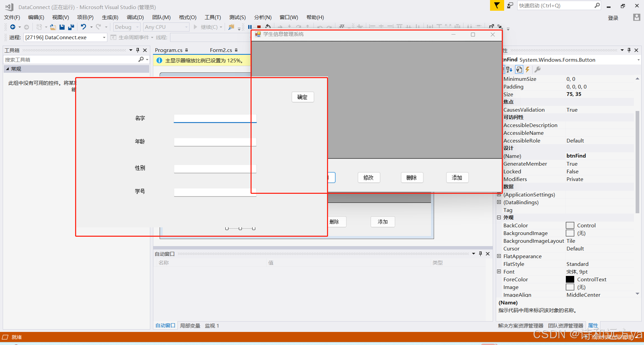Open the Undo history dropdown arrow
This screenshot has height=345, width=644.
click(x=91, y=27)
